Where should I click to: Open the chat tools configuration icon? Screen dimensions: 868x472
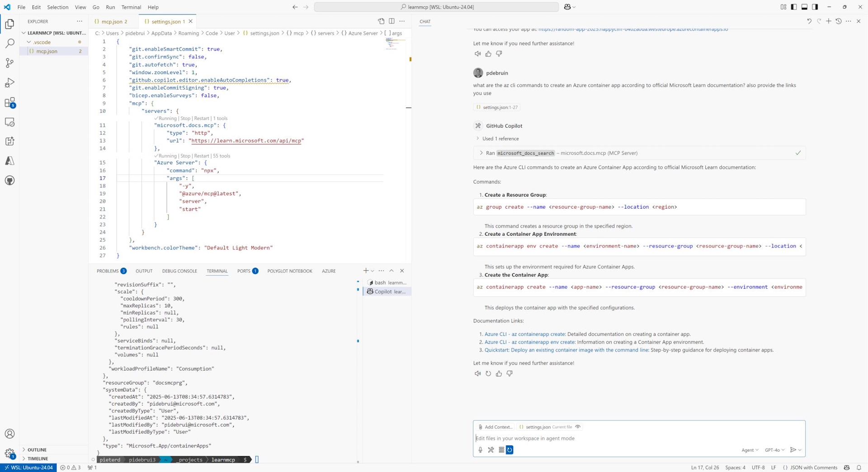coord(491,450)
